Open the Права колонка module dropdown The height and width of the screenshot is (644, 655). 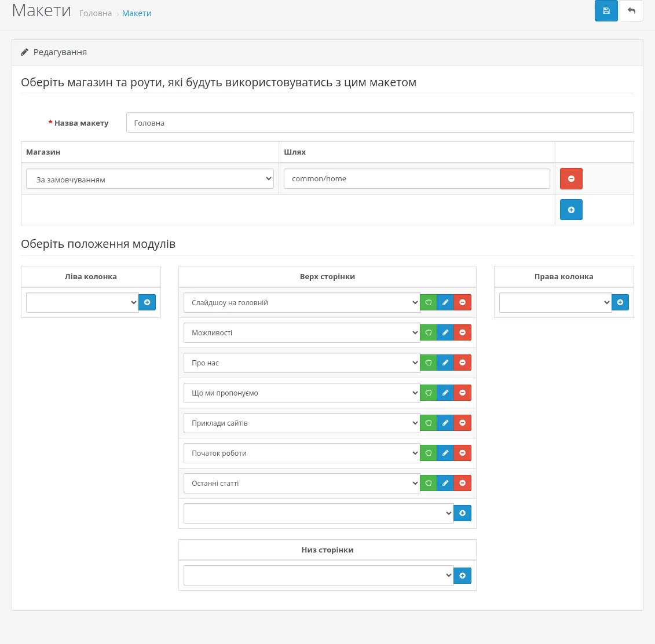555,302
